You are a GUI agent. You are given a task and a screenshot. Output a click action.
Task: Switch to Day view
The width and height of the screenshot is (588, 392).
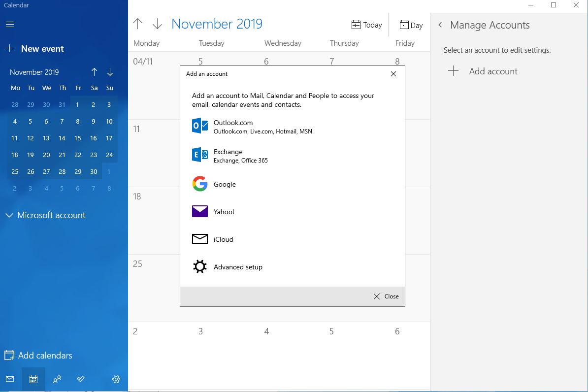coord(411,25)
